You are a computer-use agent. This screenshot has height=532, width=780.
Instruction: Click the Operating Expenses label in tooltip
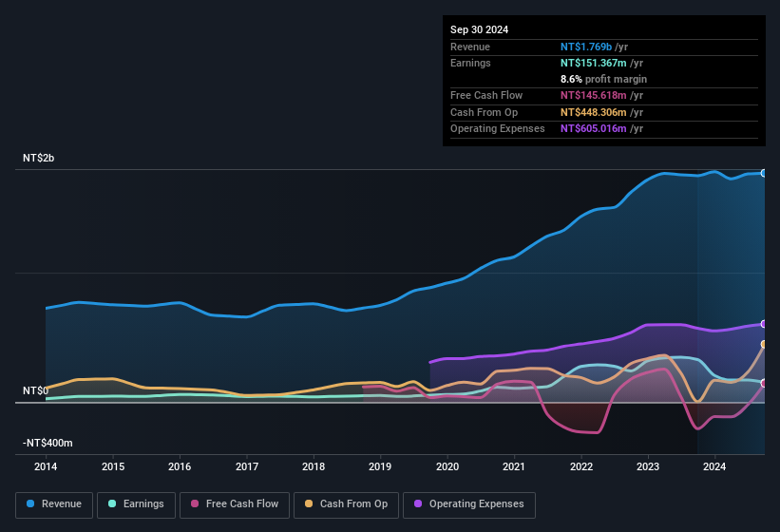pyautogui.click(x=498, y=129)
